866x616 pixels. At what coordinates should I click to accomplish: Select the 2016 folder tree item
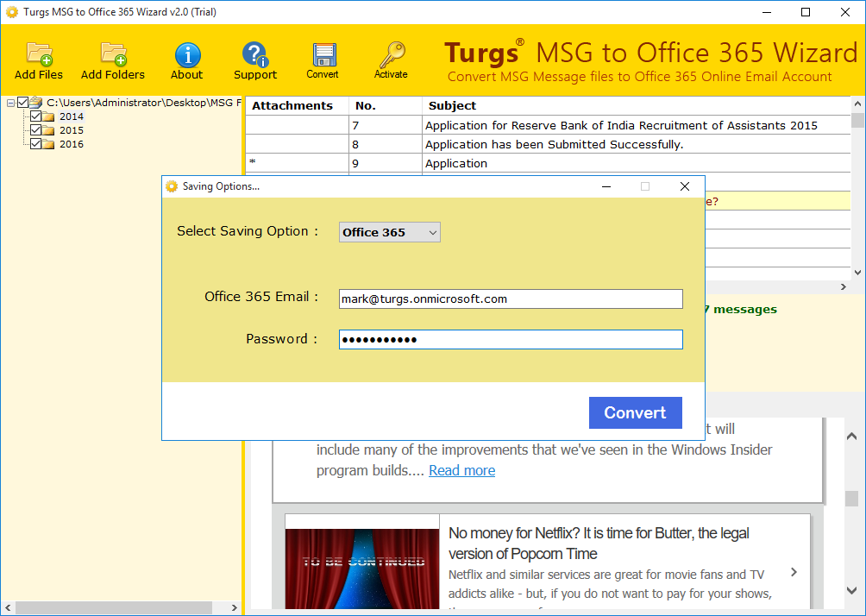[x=72, y=144]
